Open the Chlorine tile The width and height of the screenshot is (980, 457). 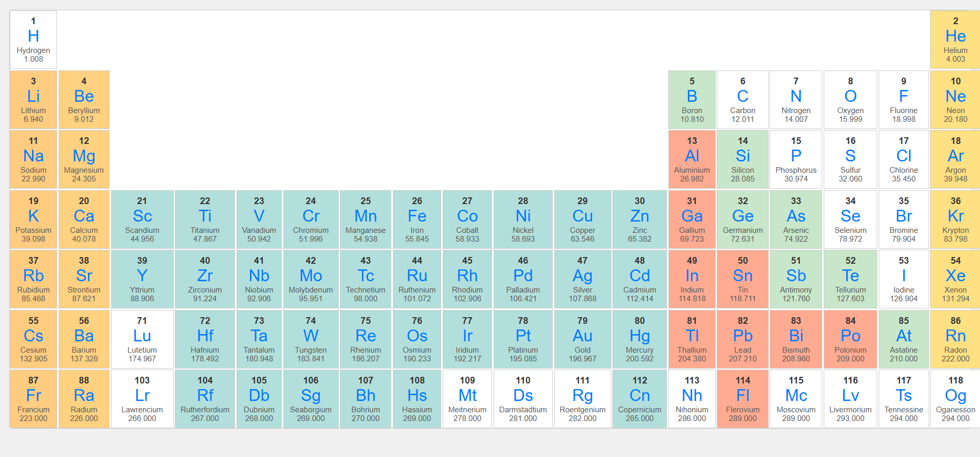pos(903,159)
